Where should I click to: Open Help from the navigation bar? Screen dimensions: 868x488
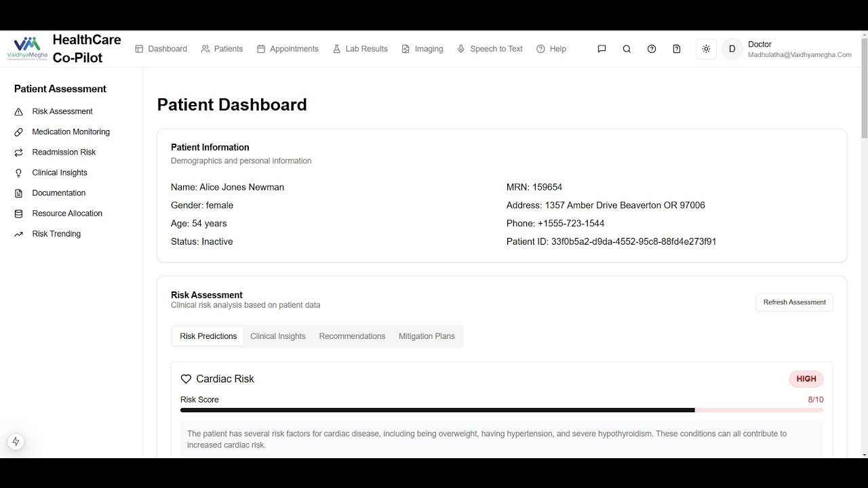[551, 49]
